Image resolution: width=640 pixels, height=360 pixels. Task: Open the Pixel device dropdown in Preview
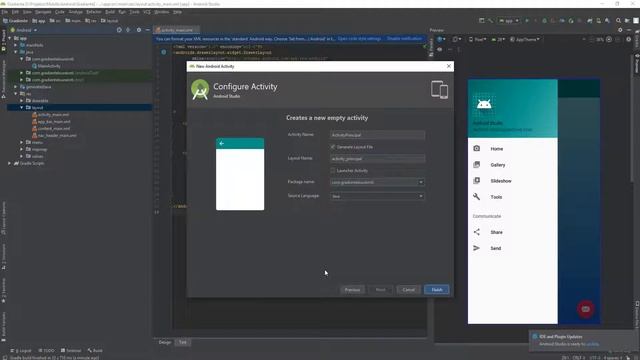(x=477, y=40)
